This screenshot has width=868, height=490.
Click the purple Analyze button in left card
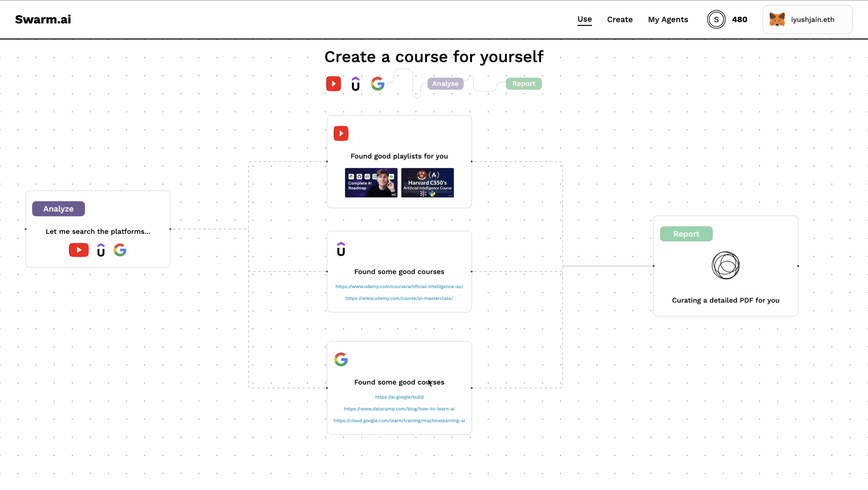point(58,209)
